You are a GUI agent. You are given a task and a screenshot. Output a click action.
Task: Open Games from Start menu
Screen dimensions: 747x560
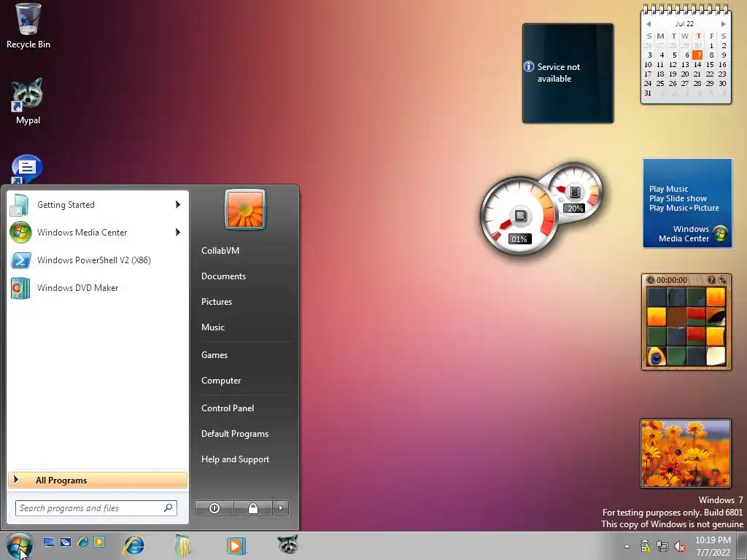[214, 355]
